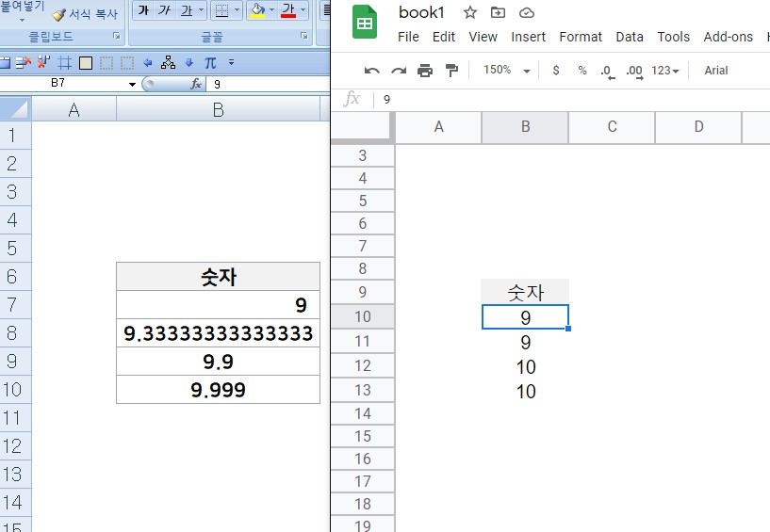Star the book1 spreadsheet
This screenshot has width=770, height=532.
pos(470,13)
